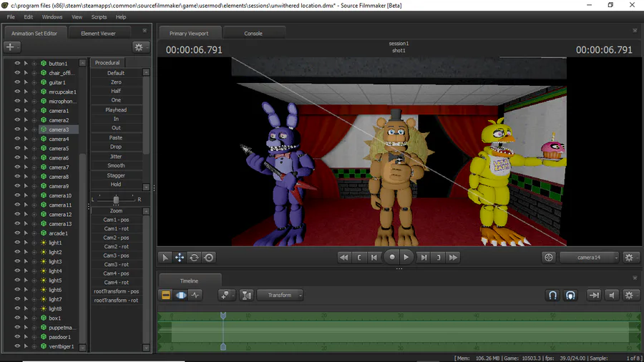Open the Edit menu
The width and height of the screenshot is (644, 362).
(29, 17)
